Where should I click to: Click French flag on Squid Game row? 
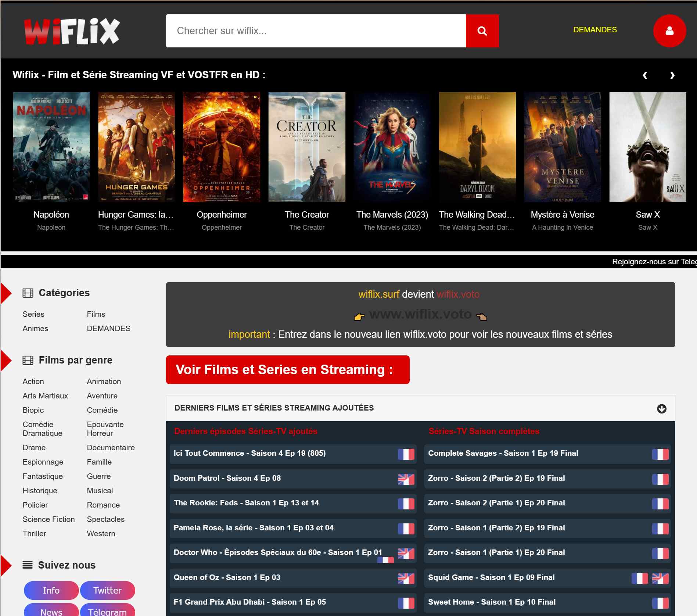(x=640, y=578)
